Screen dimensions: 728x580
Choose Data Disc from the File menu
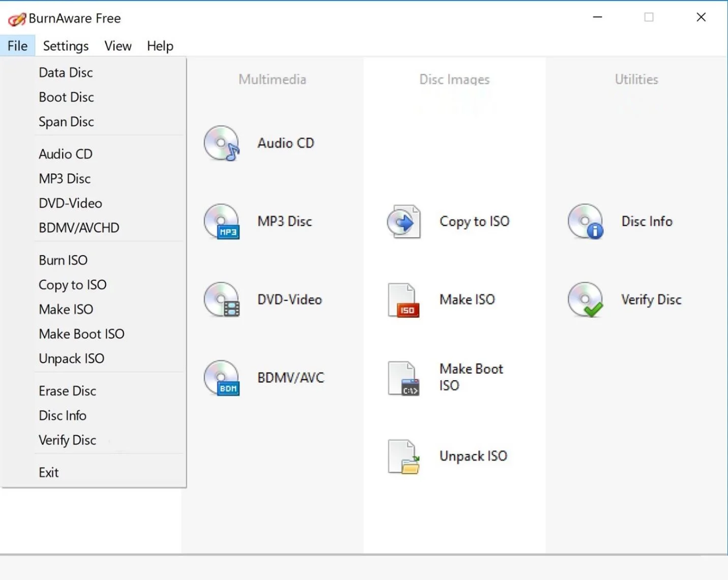pyautogui.click(x=94, y=73)
